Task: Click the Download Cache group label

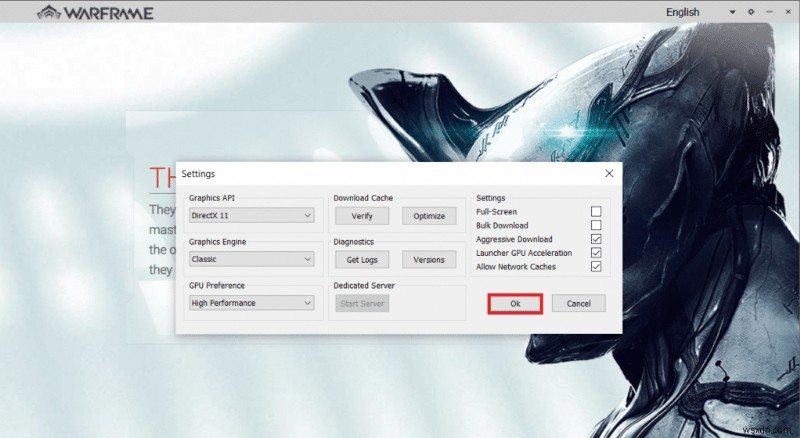Action: point(363,198)
